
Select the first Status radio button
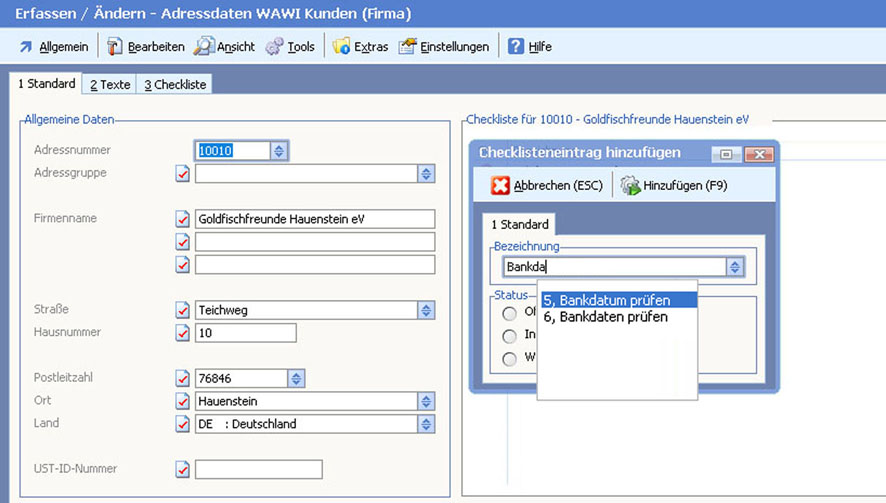pos(510,312)
